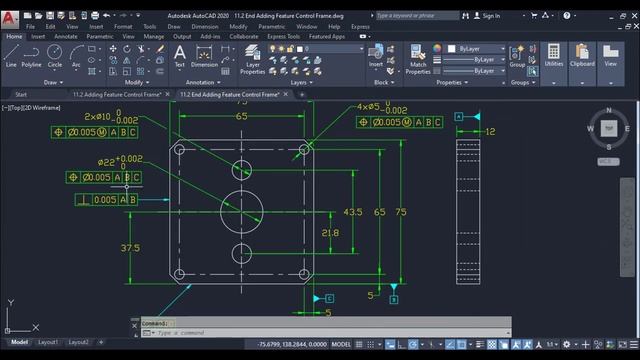The image size is (640, 360).
Task: Select the Scale tool in Modify panel
Action: pos(127,71)
